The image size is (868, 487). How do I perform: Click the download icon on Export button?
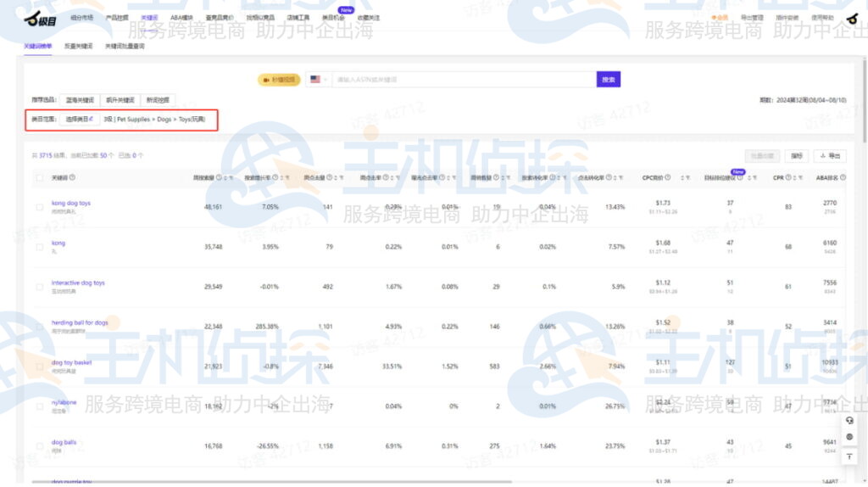[823, 155]
